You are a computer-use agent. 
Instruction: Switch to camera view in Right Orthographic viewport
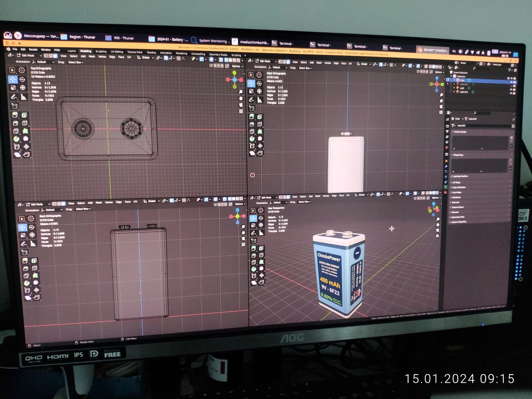click(x=441, y=106)
